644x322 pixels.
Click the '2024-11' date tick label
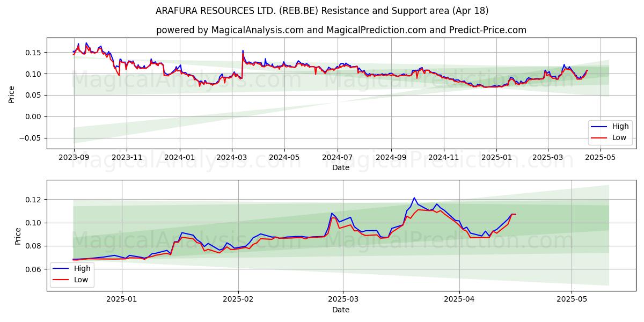(443, 157)
